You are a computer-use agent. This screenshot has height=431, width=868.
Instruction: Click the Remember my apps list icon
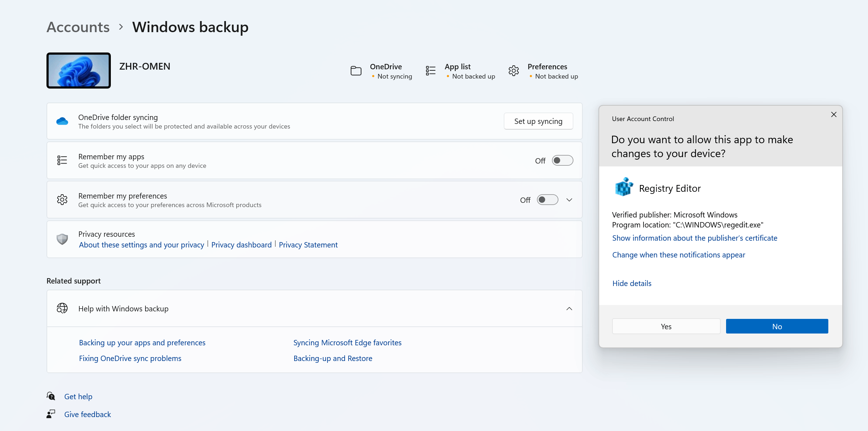click(62, 160)
